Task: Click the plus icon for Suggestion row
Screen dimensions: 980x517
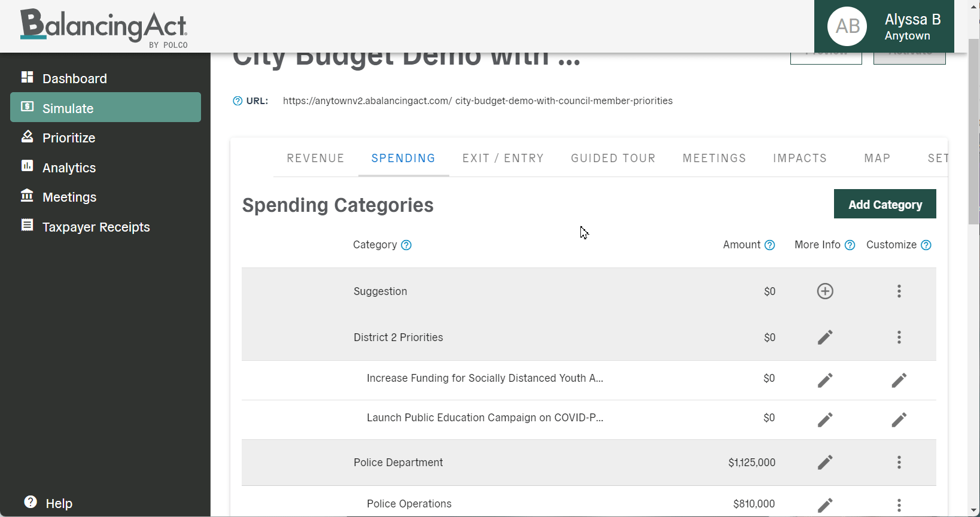Action: tap(825, 291)
